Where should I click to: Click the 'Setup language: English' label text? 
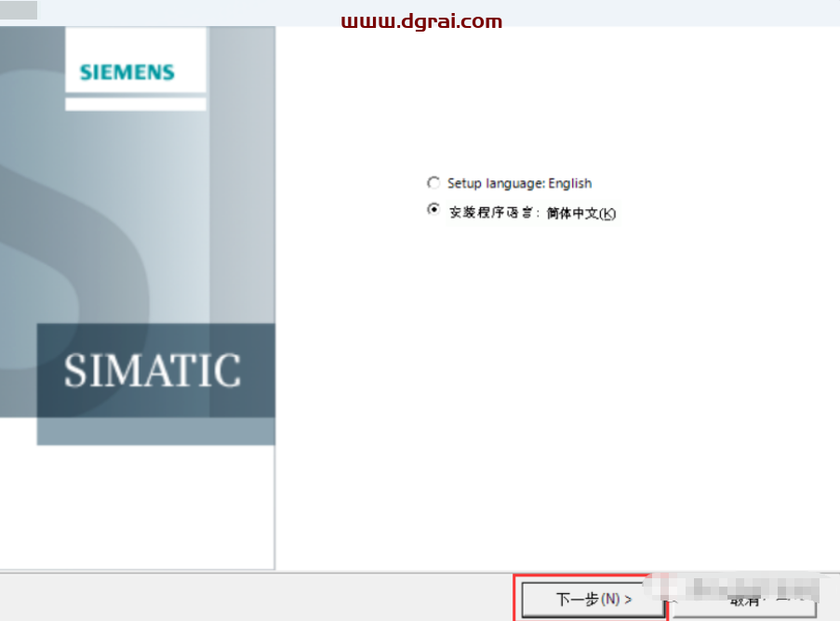[518, 184]
